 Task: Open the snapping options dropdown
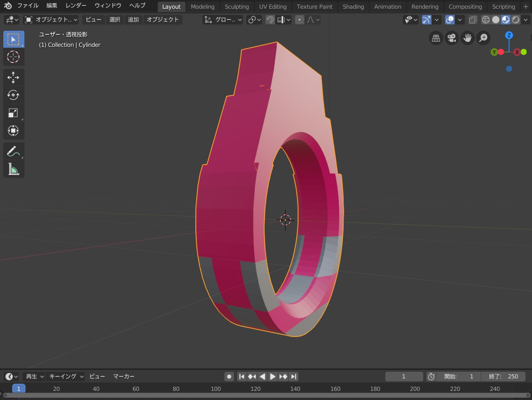284,19
